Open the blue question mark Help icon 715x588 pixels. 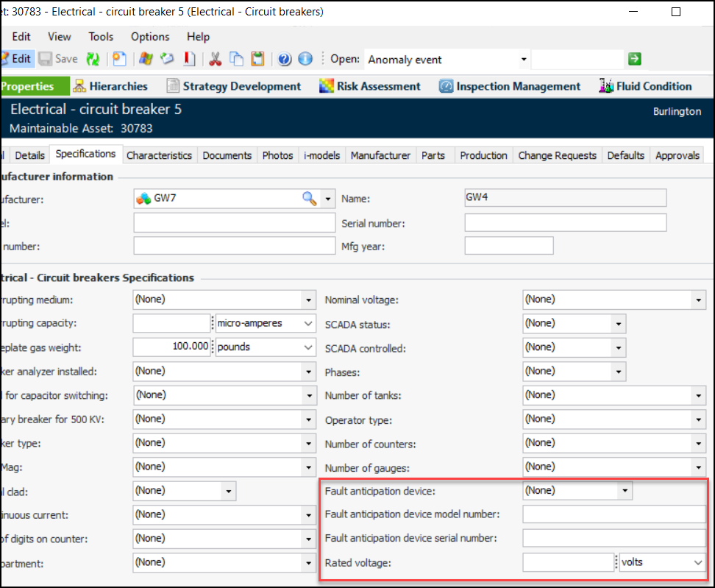(x=285, y=59)
